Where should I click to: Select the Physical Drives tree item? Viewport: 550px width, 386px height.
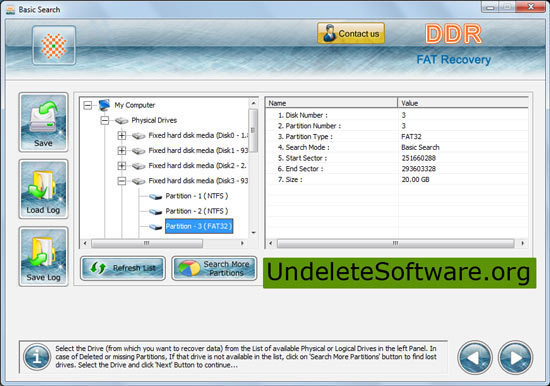[x=154, y=120]
